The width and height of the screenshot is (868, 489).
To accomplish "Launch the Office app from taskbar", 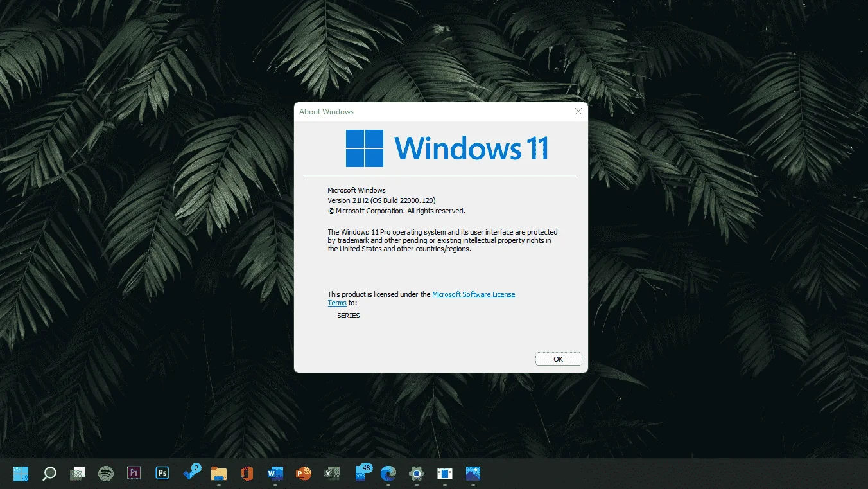I will coord(247,474).
